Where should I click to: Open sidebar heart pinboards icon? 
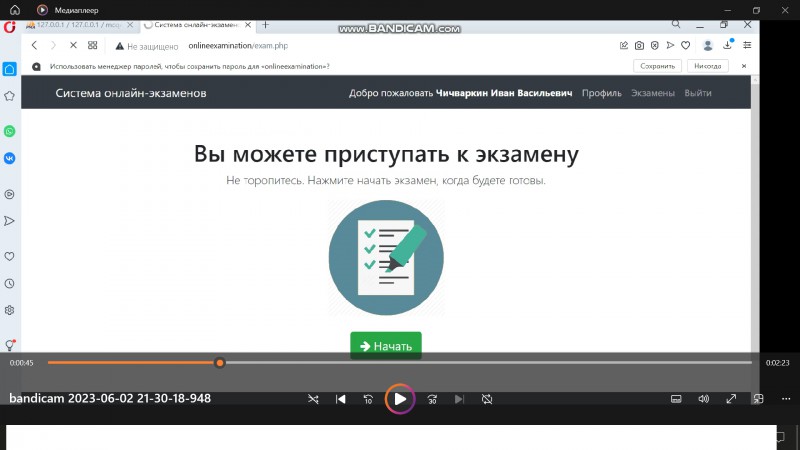click(x=9, y=257)
